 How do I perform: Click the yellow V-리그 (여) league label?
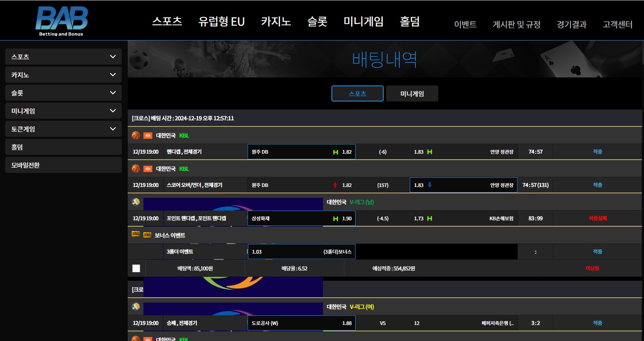coord(362,306)
